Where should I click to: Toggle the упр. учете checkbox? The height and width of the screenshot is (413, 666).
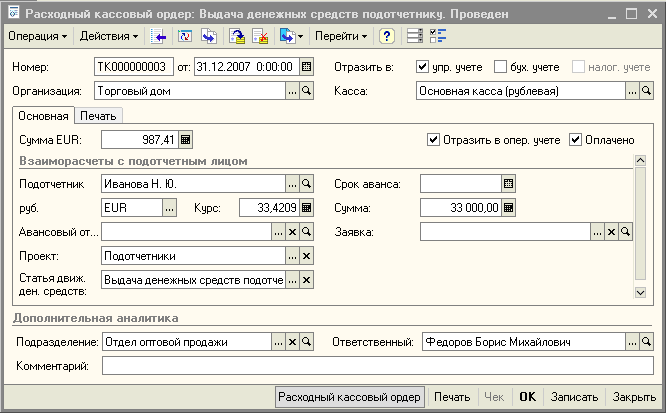coord(424,67)
